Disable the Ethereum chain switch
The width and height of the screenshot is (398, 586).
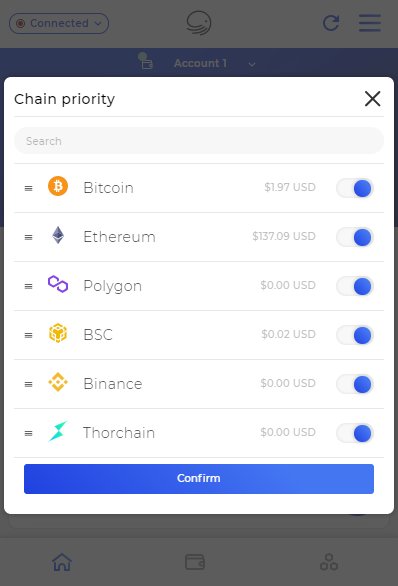(355, 237)
